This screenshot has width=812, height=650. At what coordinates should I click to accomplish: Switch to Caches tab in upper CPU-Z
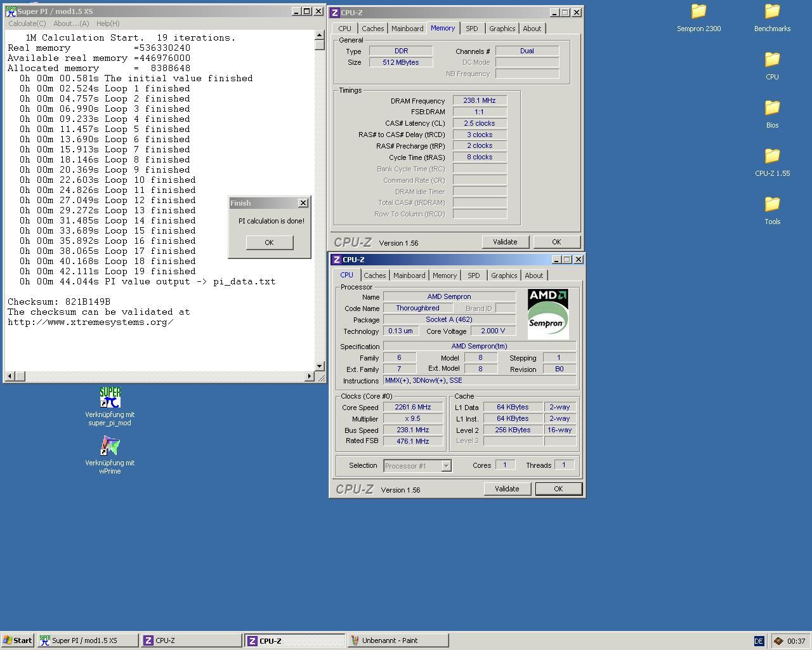coord(372,29)
